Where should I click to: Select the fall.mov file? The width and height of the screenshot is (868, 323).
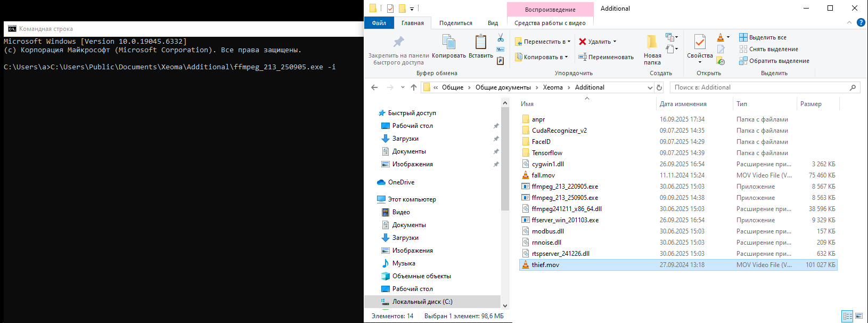(x=543, y=175)
